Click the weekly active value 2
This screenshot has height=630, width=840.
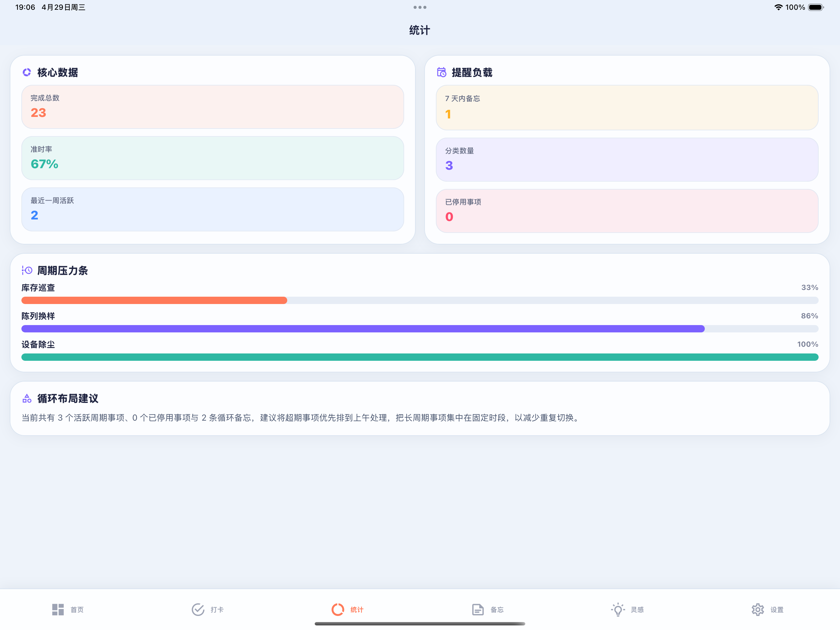pos(34,215)
